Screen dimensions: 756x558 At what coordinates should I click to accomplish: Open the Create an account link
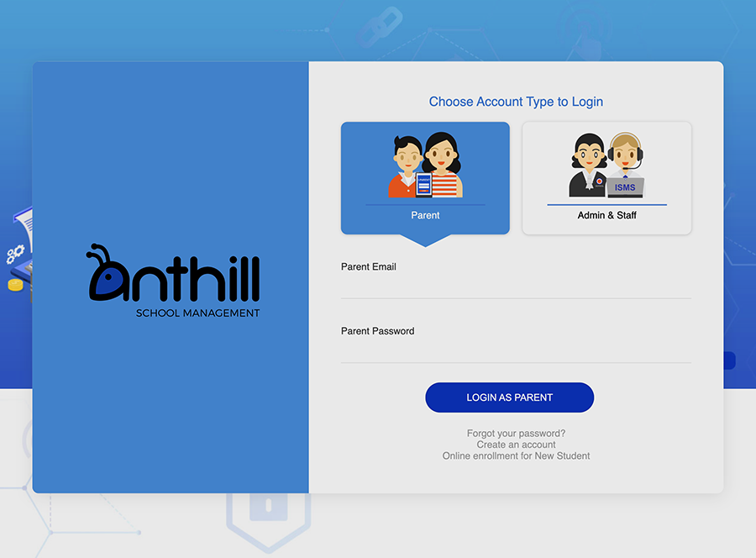pos(516,445)
